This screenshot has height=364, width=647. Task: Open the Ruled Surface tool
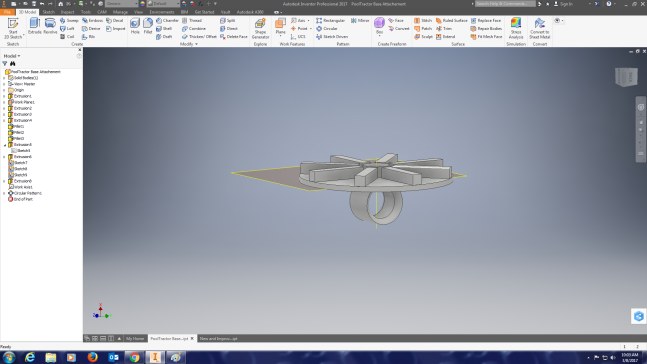click(x=451, y=20)
